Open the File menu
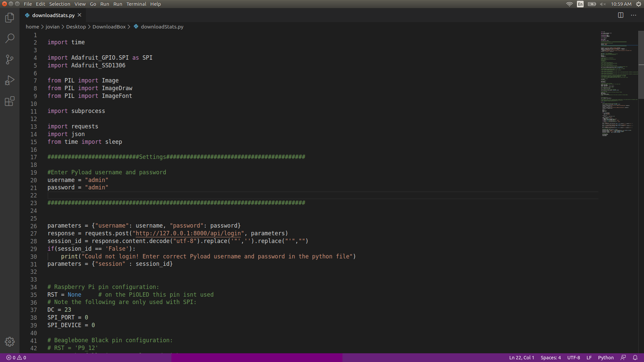Screen dimensions: 644x362 pyautogui.click(x=28, y=4)
